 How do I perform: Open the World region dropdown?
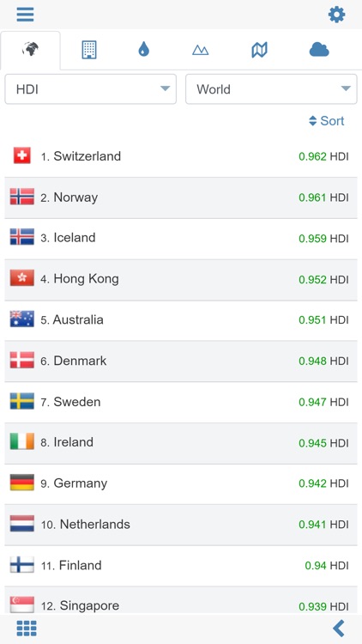point(271,89)
